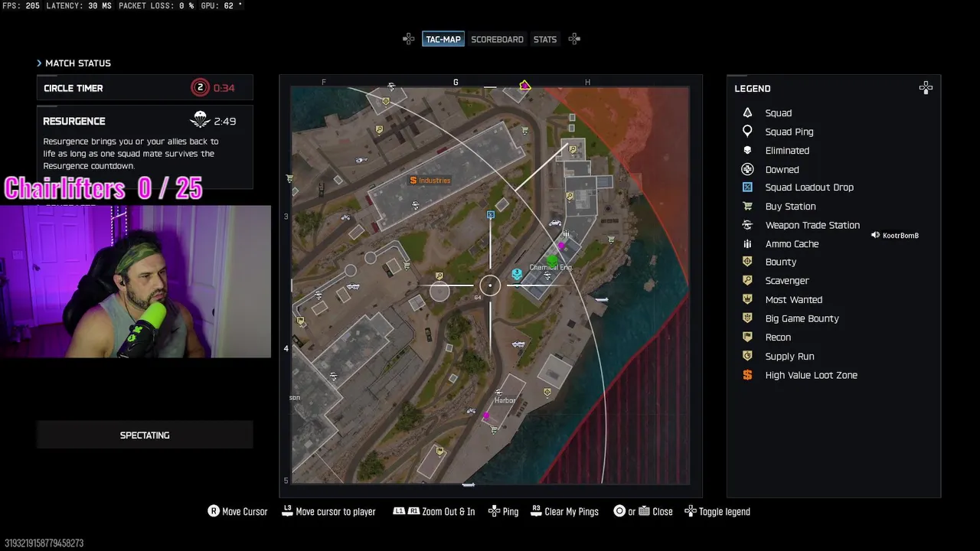980x551 pixels.
Task: Click the grid row 4 label
Action: (x=286, y=348)
